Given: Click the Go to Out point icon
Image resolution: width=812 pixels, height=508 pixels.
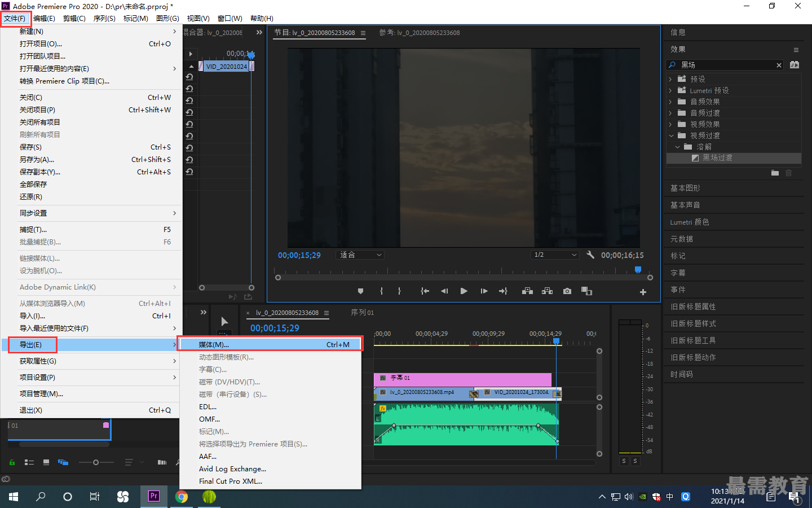Looking at the screenshot, I should click(x=503, y=291).
